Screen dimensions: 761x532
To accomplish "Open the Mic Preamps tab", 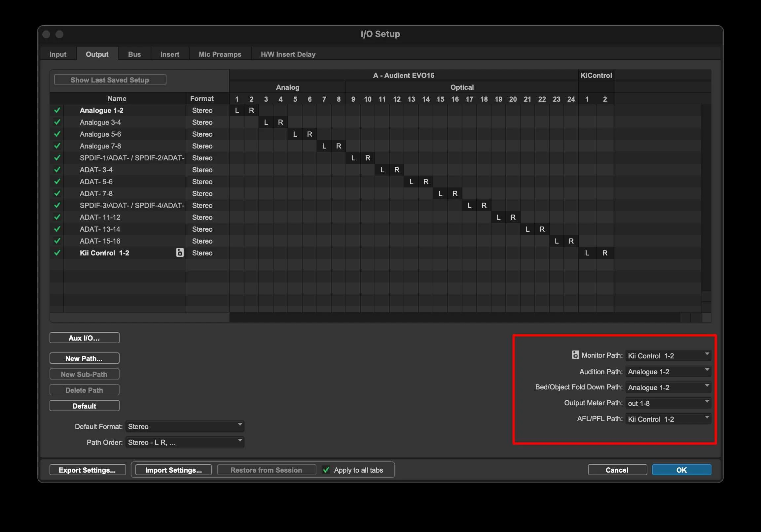I will (x=220, y=54).
